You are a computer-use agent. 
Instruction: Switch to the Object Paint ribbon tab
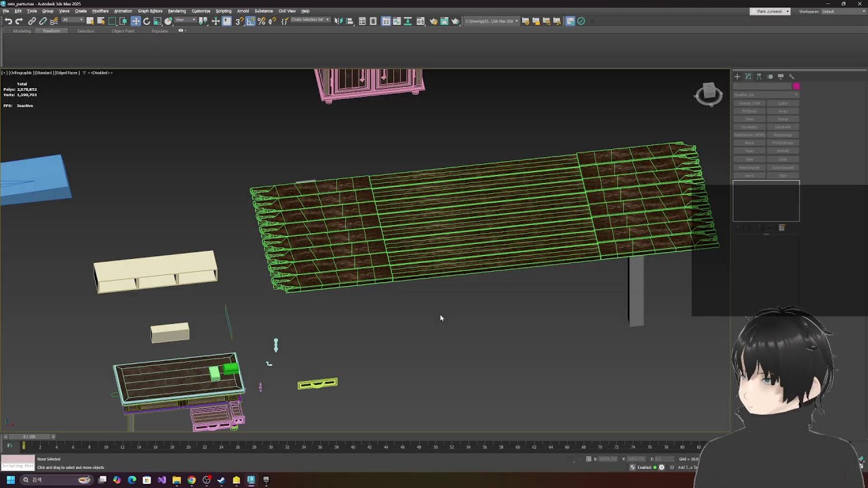123,31
